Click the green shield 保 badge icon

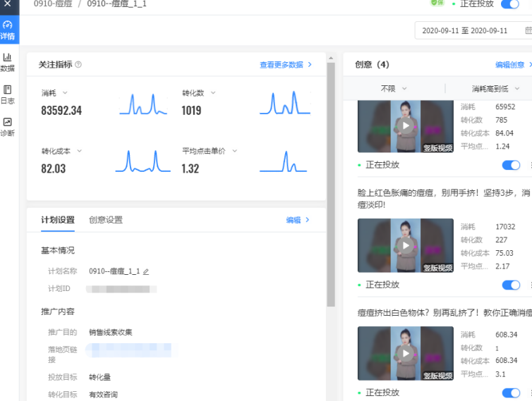(437, 3)
